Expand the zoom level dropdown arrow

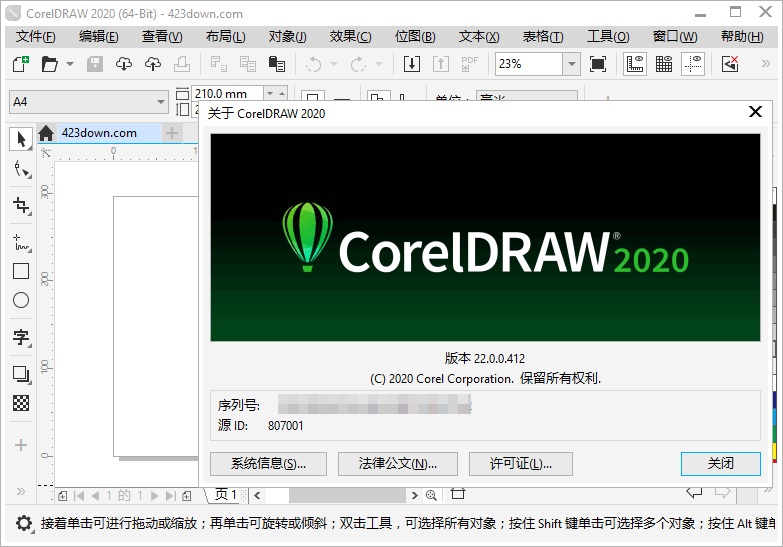click(572, 64)
